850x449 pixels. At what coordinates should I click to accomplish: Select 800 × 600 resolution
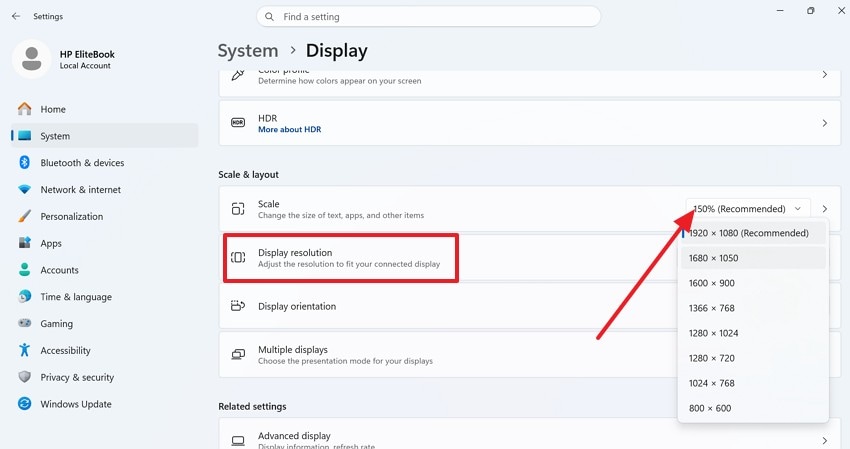(x=754, y=408)
